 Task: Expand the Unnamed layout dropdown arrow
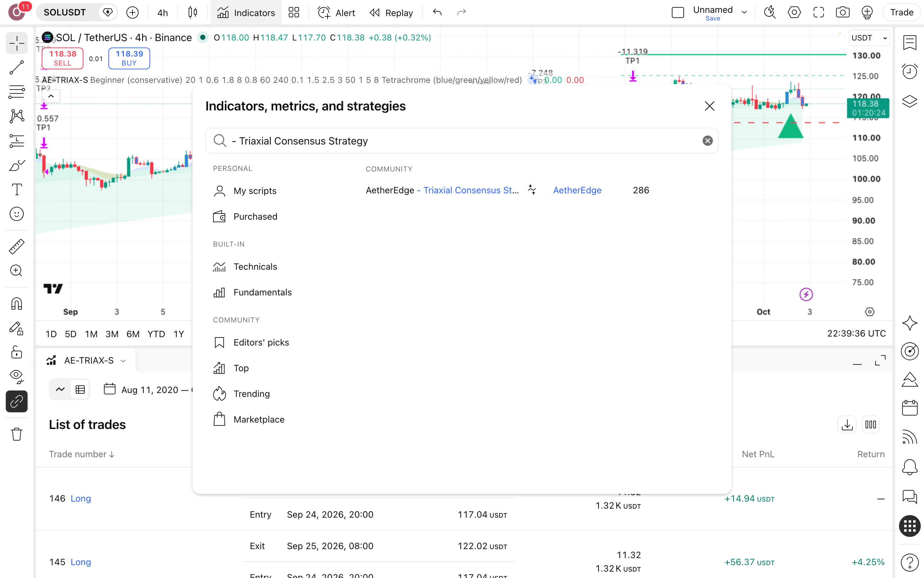[744, 13]
